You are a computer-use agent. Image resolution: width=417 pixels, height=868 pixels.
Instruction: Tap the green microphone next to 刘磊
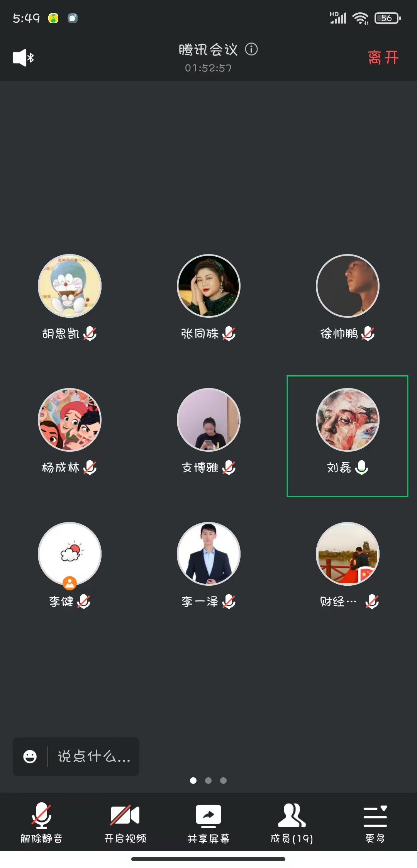coord(362,468)
